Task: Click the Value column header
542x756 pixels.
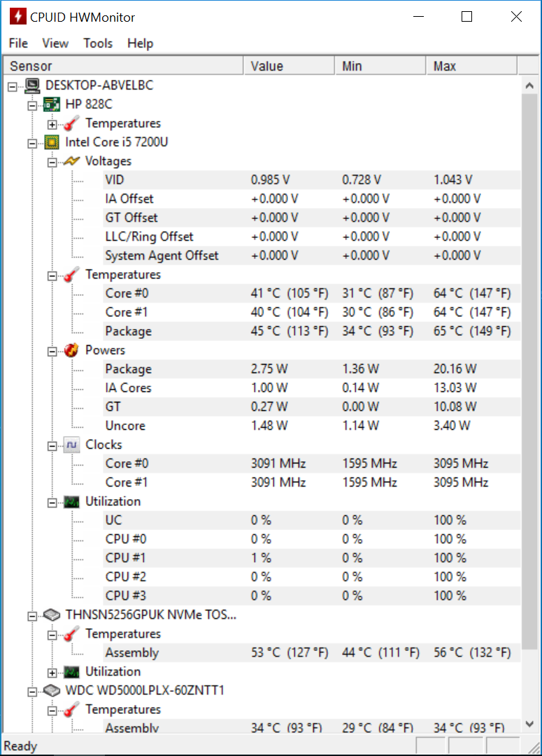Action: pyautogui.click(x=289, y=66)
